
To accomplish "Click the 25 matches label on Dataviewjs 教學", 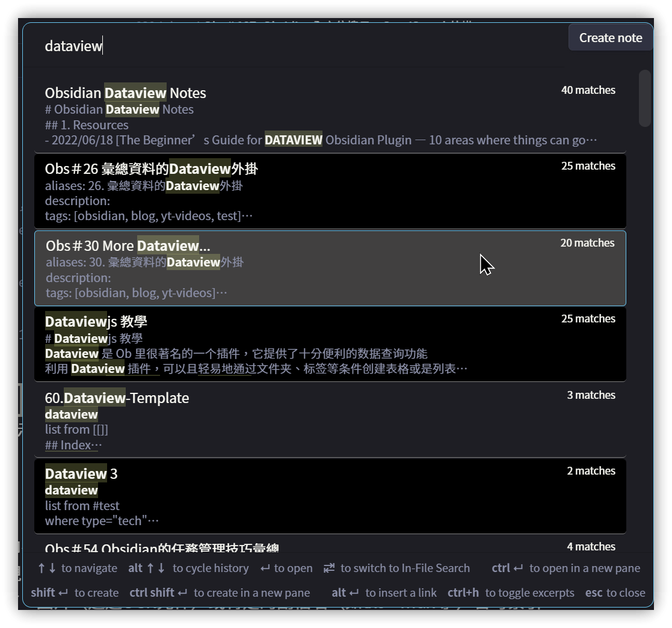I will point(588,319).
